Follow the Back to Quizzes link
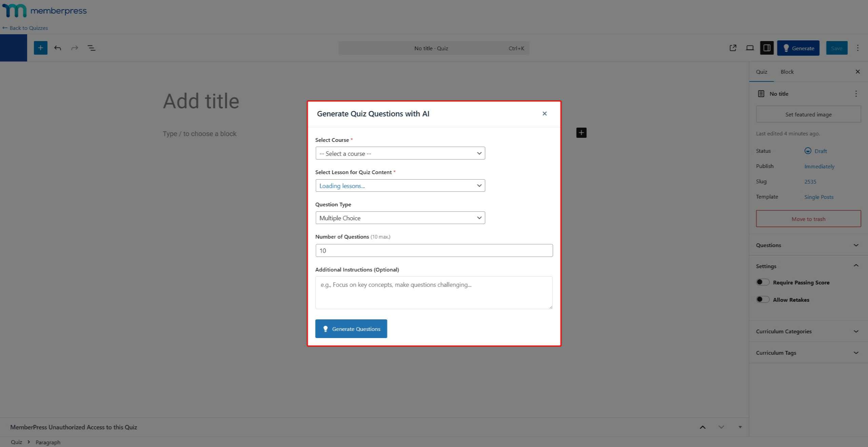Screen dimensions: 868x447 pos(25,28)
